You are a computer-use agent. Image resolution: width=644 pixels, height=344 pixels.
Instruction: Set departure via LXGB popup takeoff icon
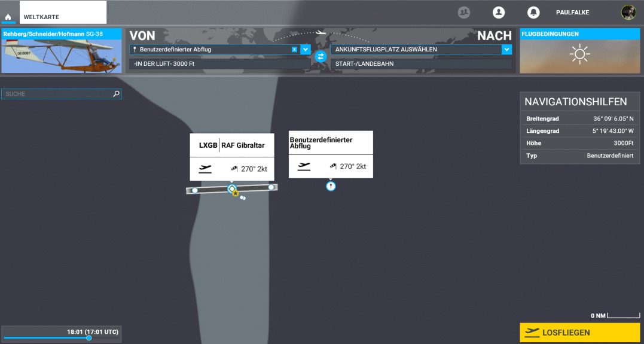[x=206, y=169]
